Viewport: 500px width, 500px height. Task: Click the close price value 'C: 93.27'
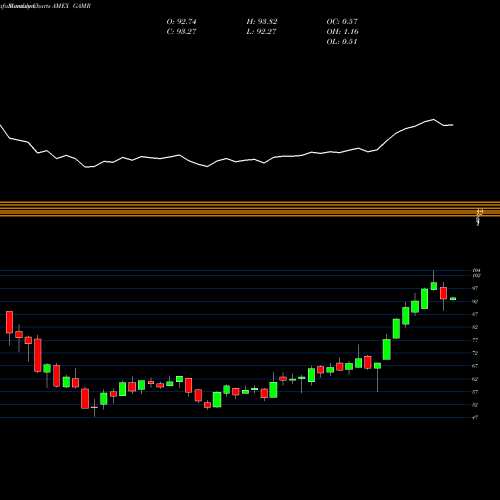(181, 32)
